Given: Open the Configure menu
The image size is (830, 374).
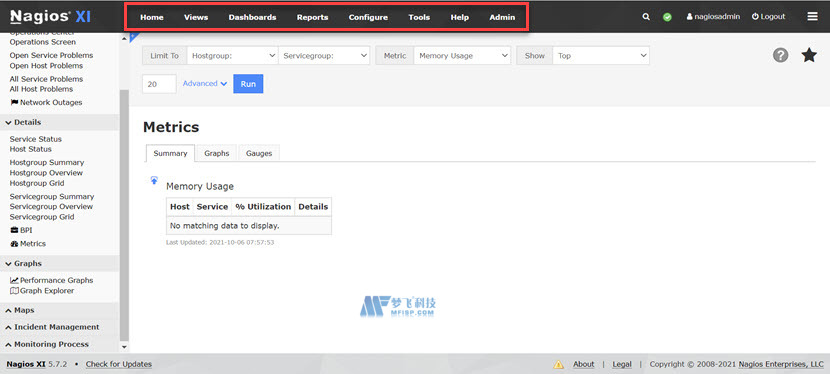Looking at the screenshot, I should [x=368, y=17].
